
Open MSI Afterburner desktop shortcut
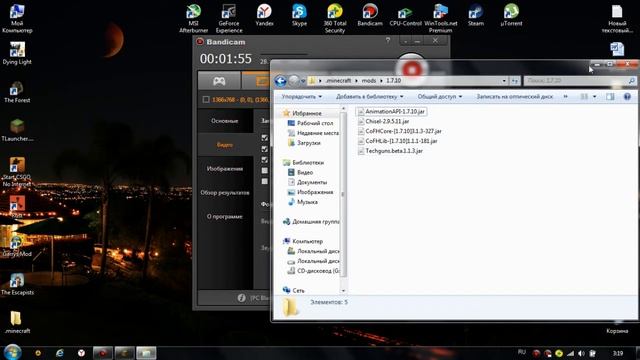click(193, 18)
